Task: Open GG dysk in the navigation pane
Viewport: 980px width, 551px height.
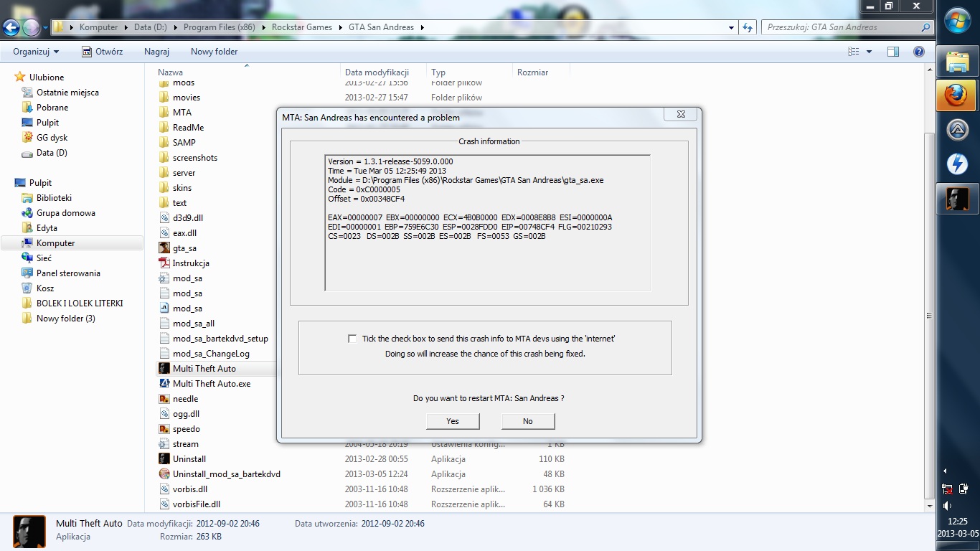Action: [x=52, y=138]
